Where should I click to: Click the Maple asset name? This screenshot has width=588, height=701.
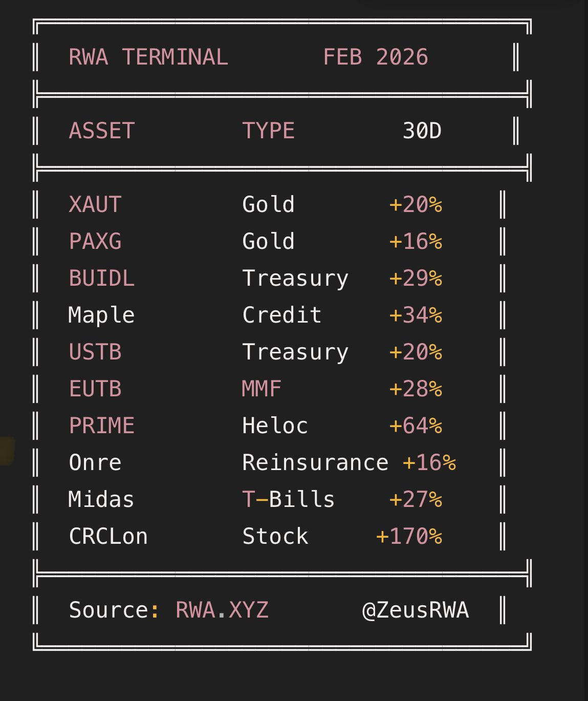click(101, 315)
